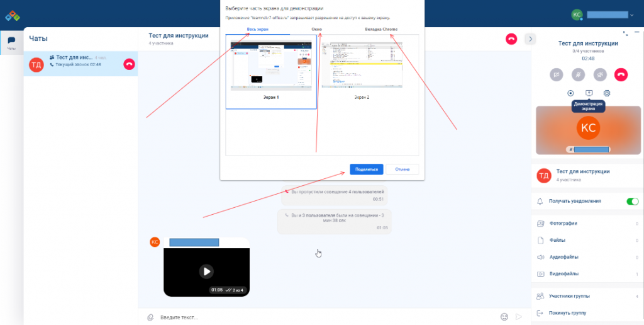
Task: Click the screen demonstration icon in call panel
Action: point(589,93)
